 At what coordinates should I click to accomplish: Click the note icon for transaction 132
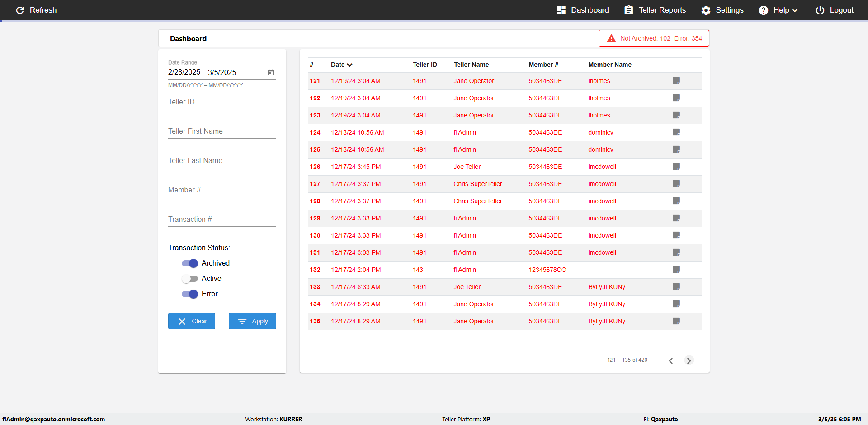676,270
